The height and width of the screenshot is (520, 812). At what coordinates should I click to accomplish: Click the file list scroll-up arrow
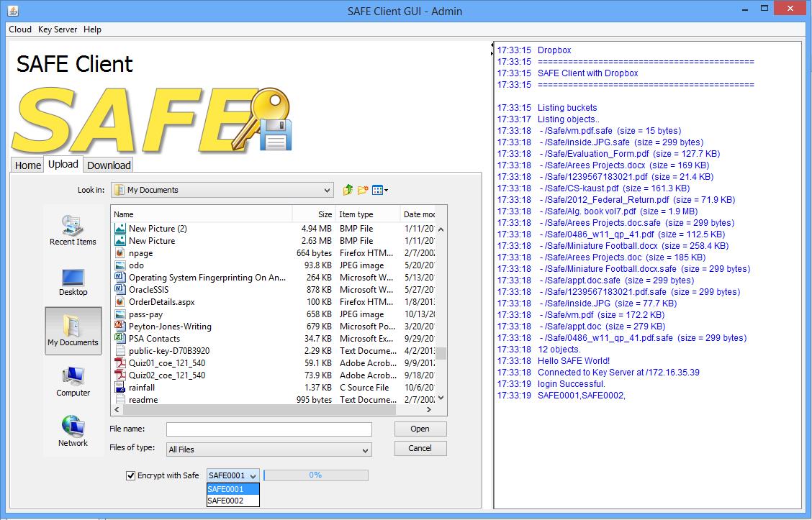[441, 229]
